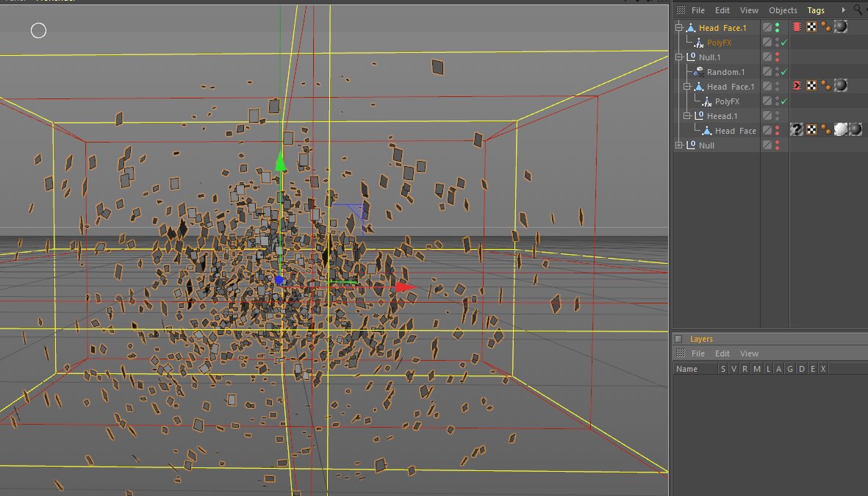Select the Phong tag of Head Face.1 under Null.1

point(826,85)
